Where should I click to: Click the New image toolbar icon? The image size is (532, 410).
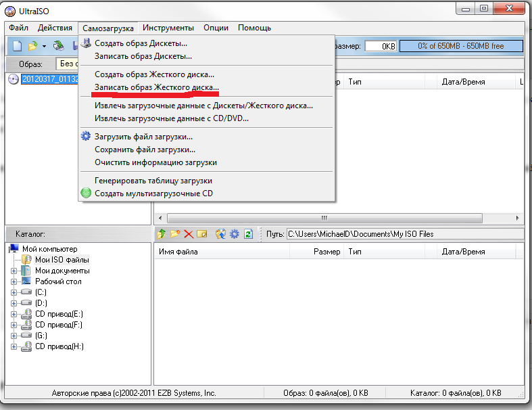tap(18, 45)
